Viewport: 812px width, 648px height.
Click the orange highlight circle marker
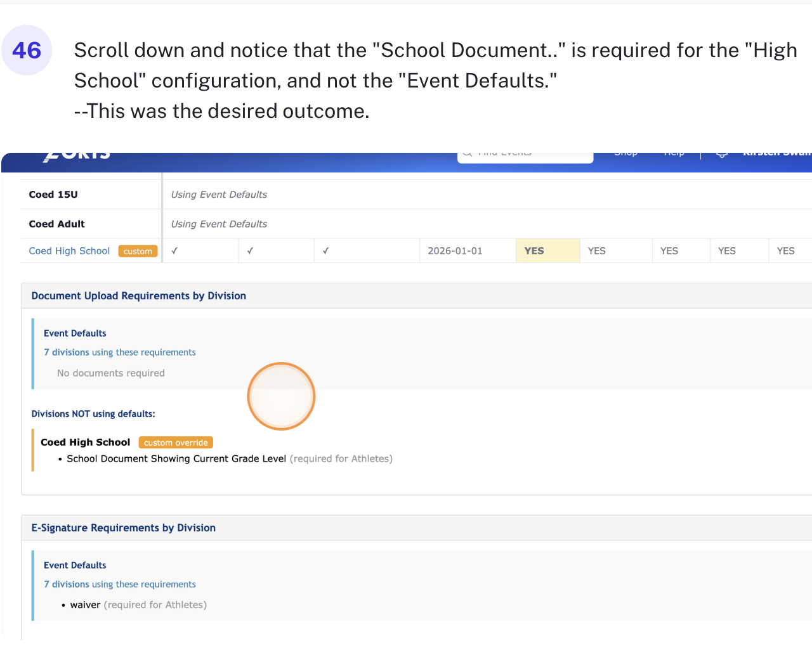click(281, 396)
